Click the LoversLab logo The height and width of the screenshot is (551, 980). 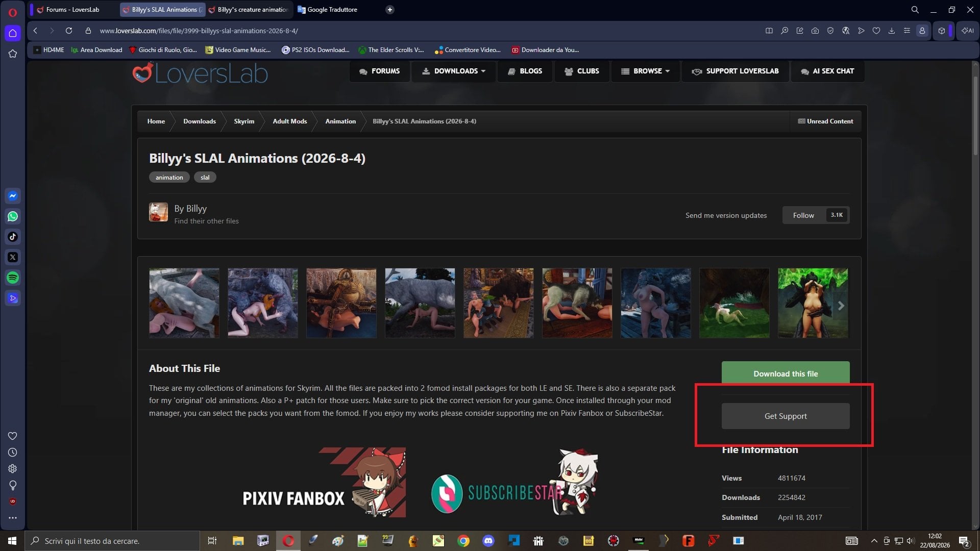[200, 73]
